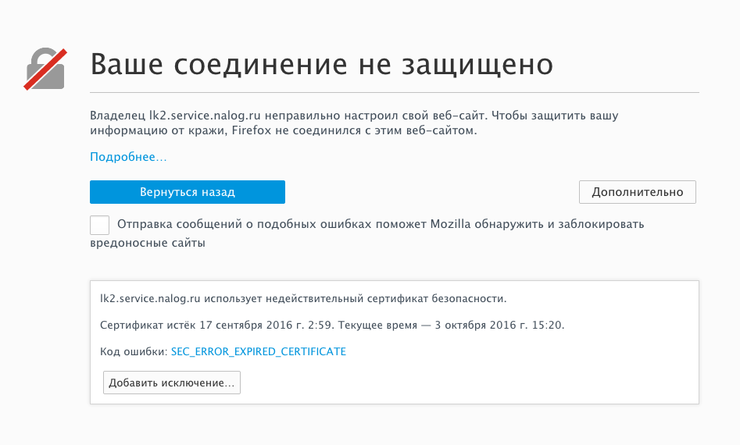This screenshot has width=740, height=445.
Task: Click the Вернуться назад button
Action: pos(187,192)
